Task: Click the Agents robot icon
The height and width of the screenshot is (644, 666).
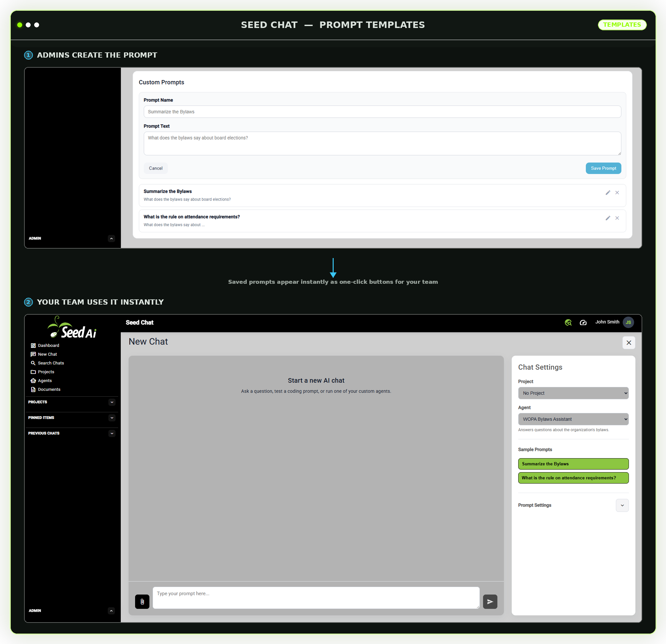Action: pyautogui.click(x=33, y=381)
